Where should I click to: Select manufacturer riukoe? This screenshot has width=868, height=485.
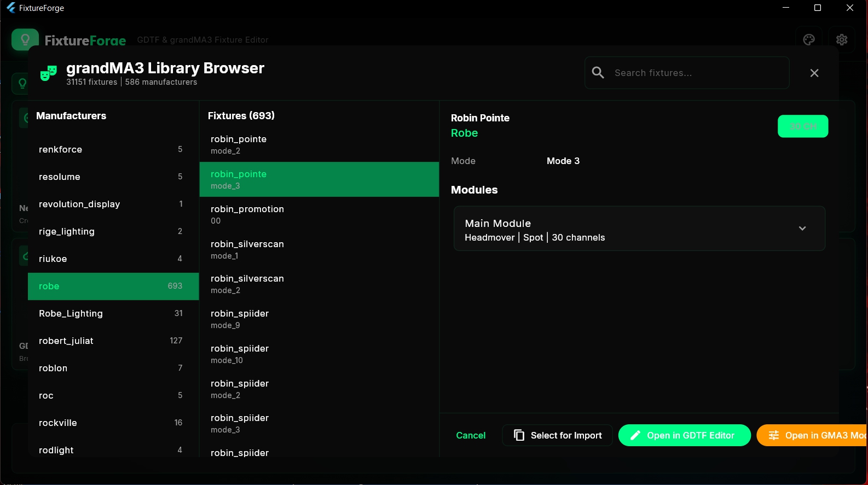[113, 259]
